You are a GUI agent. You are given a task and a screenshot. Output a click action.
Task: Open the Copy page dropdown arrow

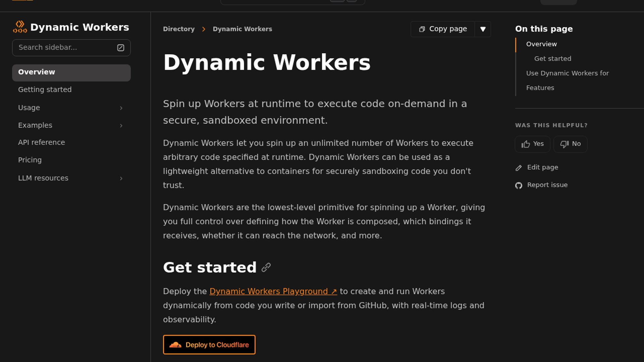coord(483,29)
